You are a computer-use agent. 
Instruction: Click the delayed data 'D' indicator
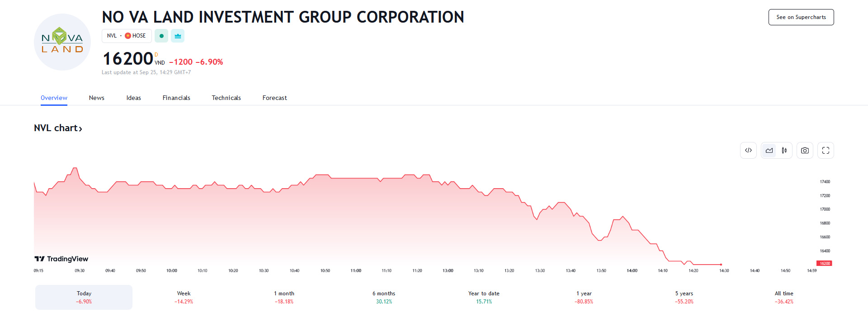(x=156, y=55)
